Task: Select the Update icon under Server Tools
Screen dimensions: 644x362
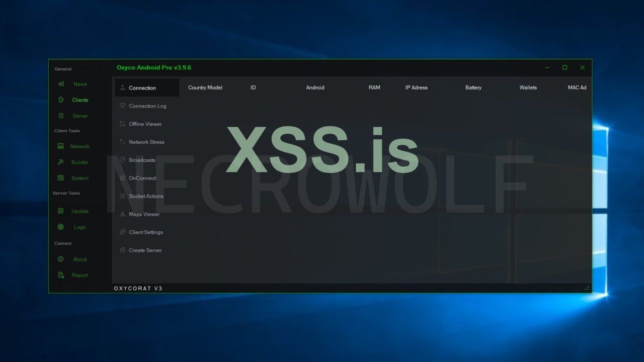Action: point(60,211)
